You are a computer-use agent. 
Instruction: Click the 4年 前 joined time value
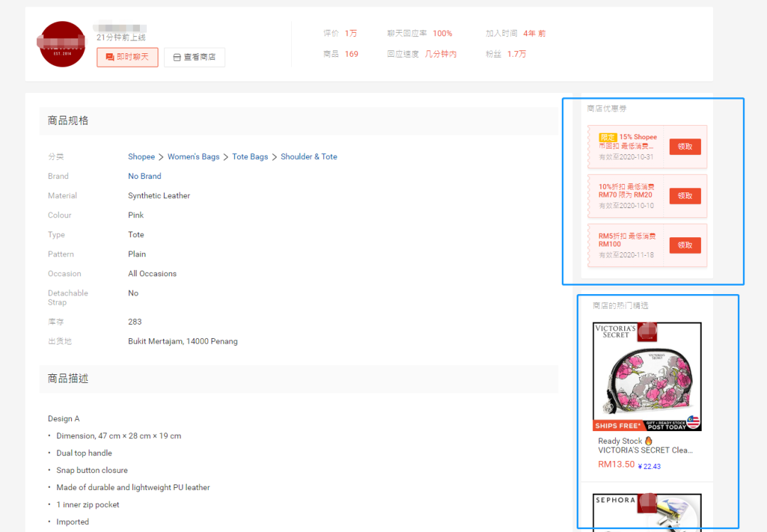[x=534, y=33]
